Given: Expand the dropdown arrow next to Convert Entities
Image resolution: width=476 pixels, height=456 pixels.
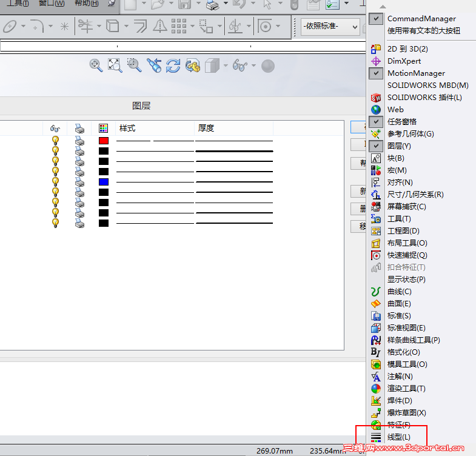Looking at the screenshot, I should (126, 26).
